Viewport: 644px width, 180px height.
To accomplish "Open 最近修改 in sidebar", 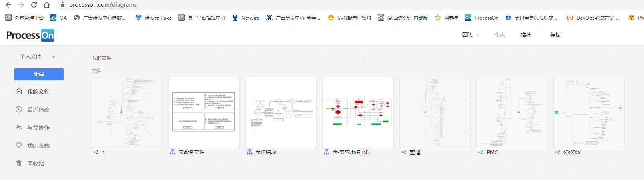I will (38, 110).
